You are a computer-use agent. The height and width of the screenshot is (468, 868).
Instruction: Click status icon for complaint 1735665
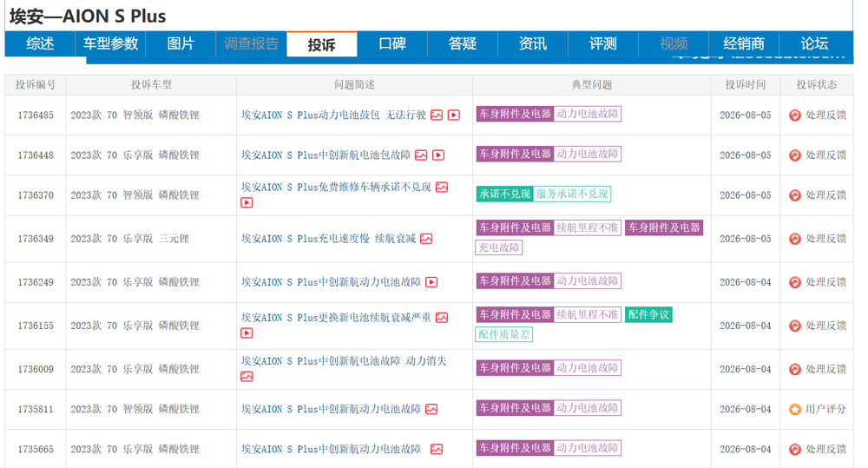coord(795,449)
